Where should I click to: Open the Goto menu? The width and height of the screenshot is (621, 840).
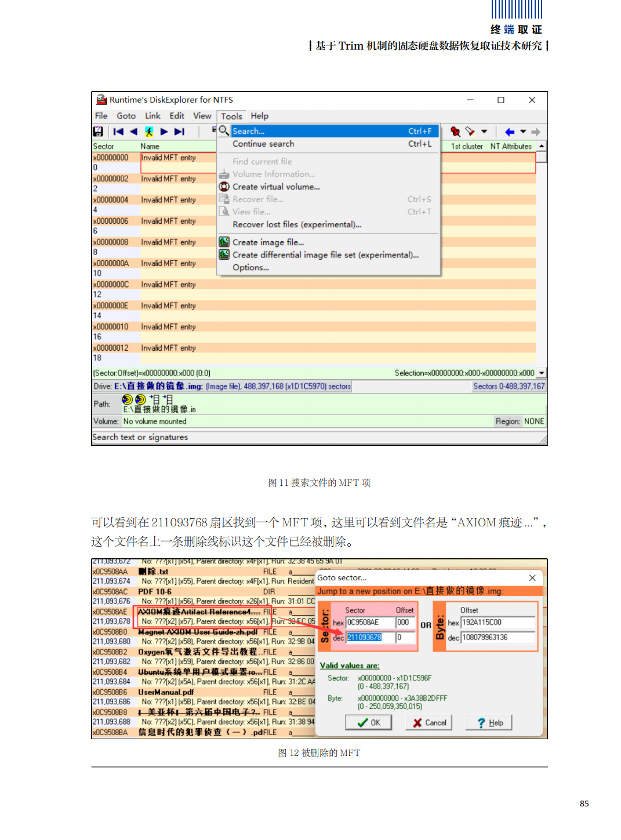tap(126, 116)
